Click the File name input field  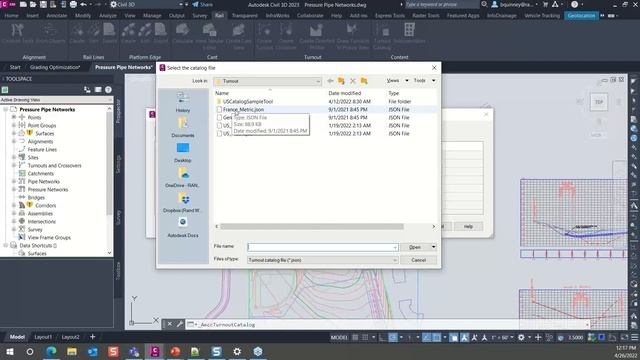[322, 247]
